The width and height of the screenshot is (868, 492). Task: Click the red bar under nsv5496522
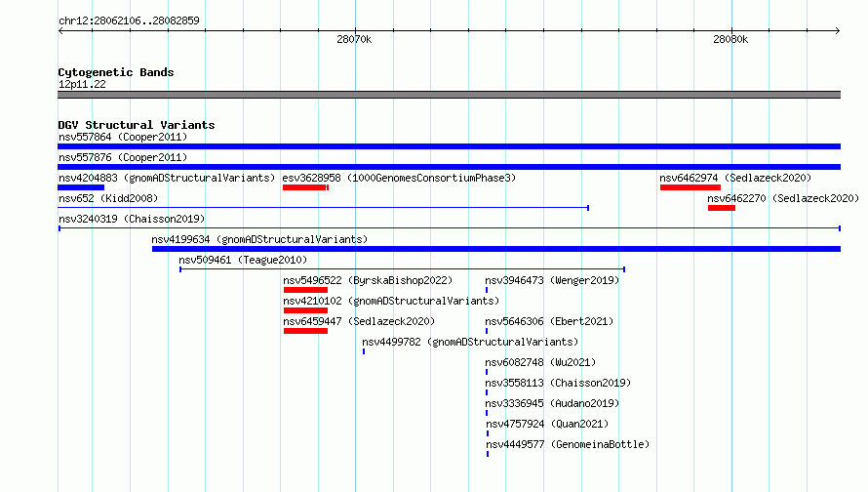[x=305, y=290]
